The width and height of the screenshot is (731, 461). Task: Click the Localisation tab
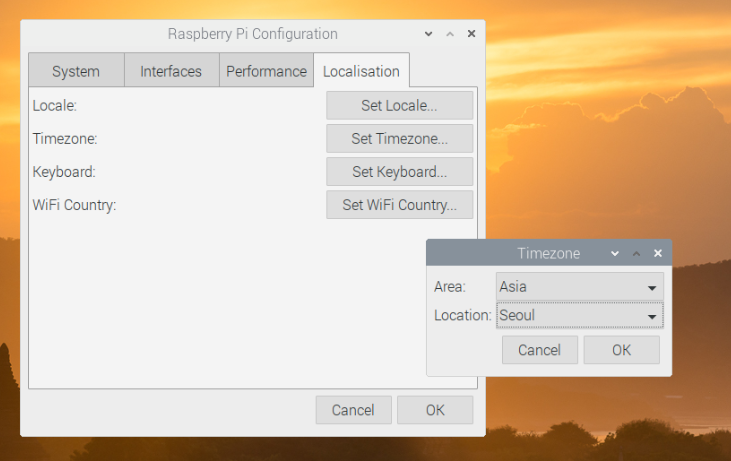tap(361, 71)
